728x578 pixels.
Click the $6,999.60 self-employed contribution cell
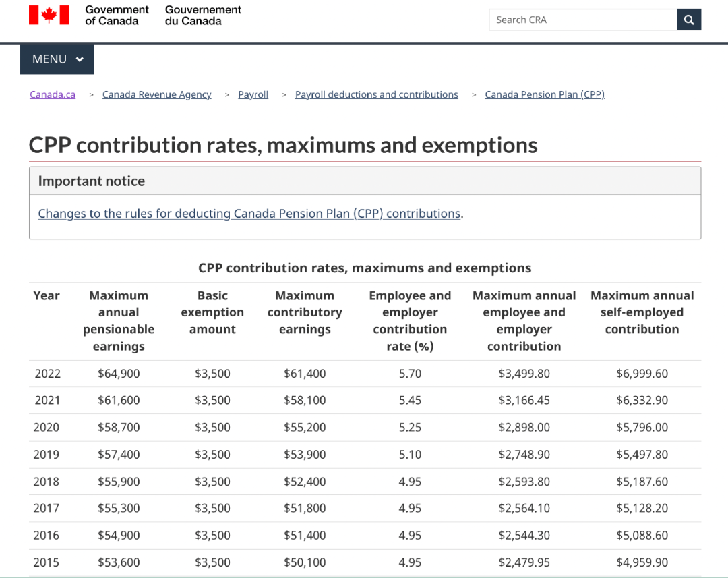click(x=642, y=374)
